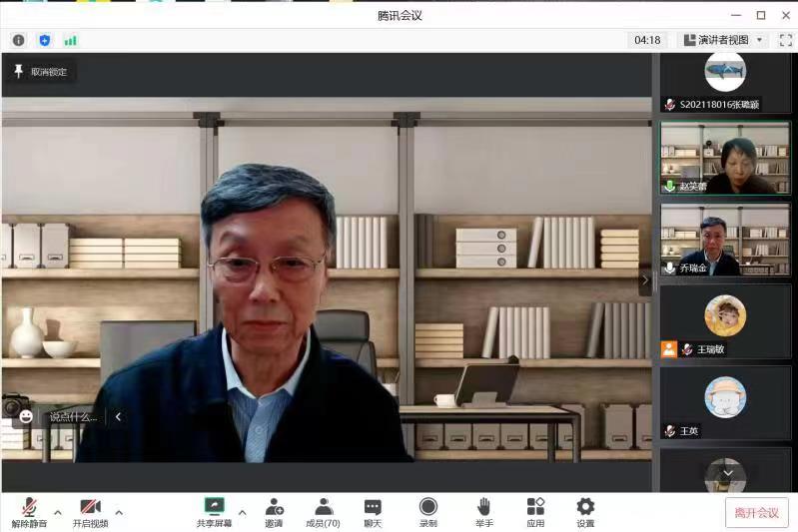The height and width of the screenshot is (532, 798).
Task: Turn on camera via 开启视频
Action: click(90, 512)
